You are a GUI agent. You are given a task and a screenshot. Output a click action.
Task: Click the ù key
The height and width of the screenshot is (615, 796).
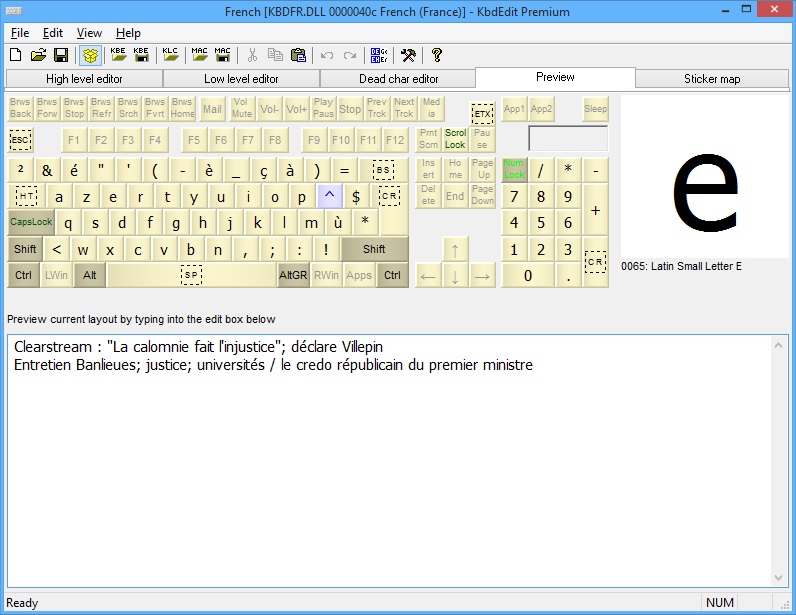tap(338, 222)
